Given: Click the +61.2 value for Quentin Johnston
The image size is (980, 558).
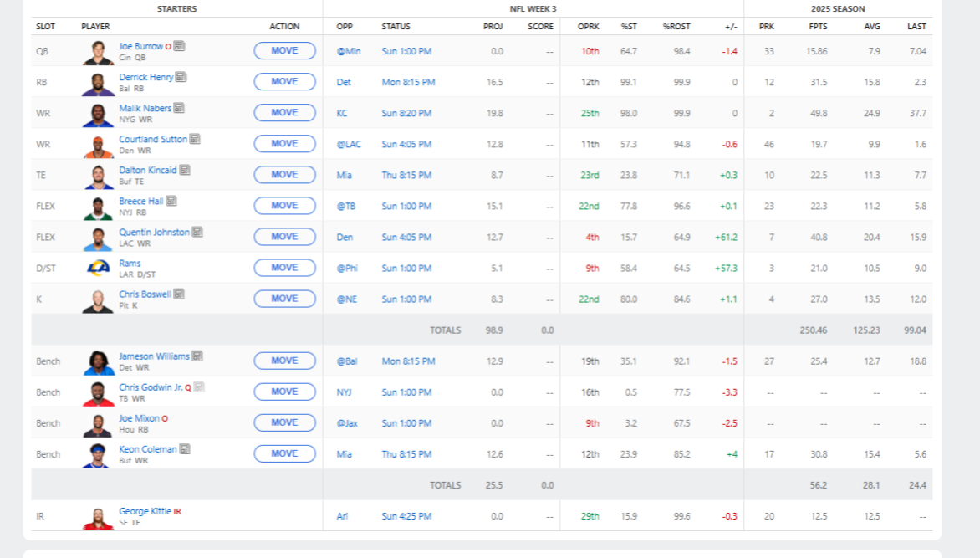Looking at the screenshot, I should [727, 237].
